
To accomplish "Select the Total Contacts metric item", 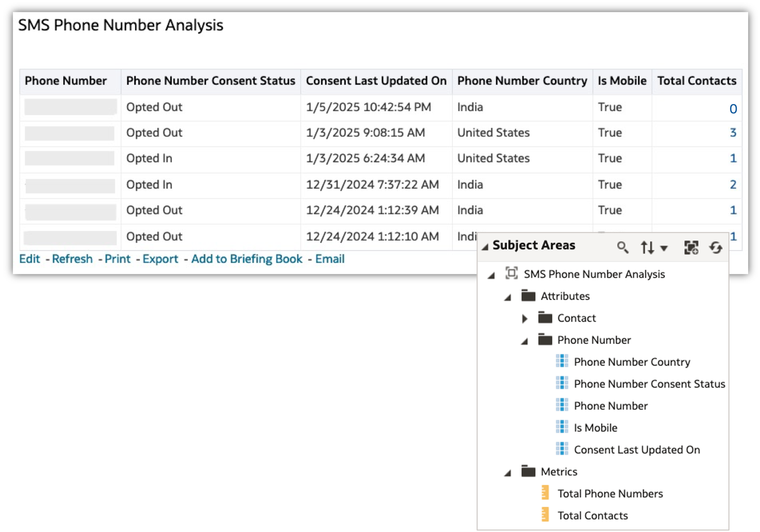I will (x=592, y=516).
